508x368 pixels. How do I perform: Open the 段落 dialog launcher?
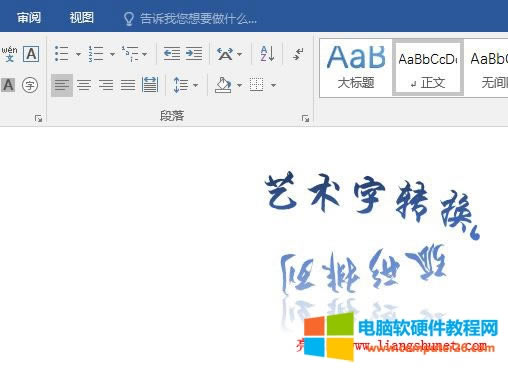pyautogui.click(x=305, y=118)
